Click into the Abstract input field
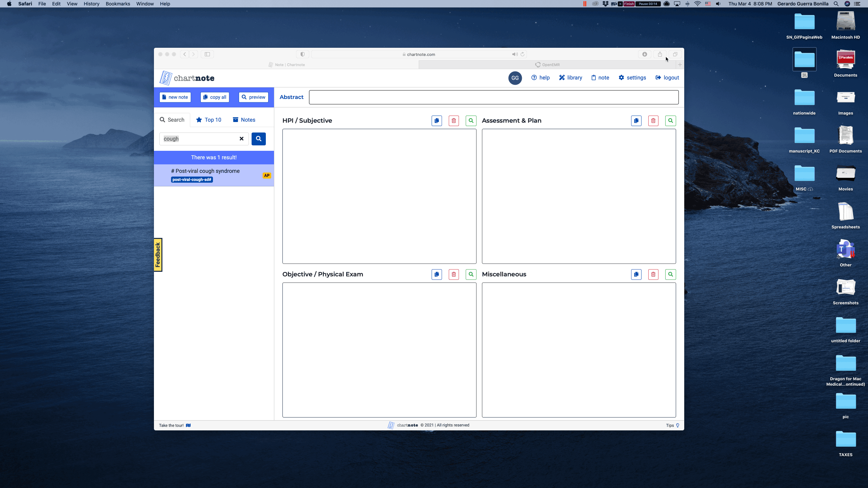The image size is (868, 488). (493, 97)
